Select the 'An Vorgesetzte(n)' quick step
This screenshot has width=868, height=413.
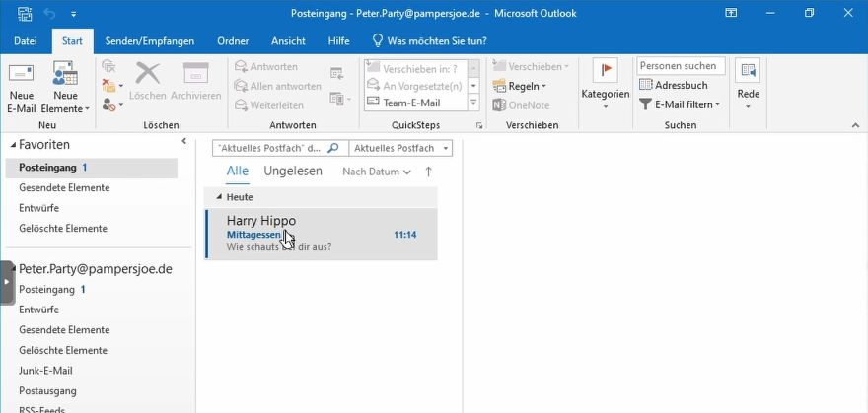[416, 86]
